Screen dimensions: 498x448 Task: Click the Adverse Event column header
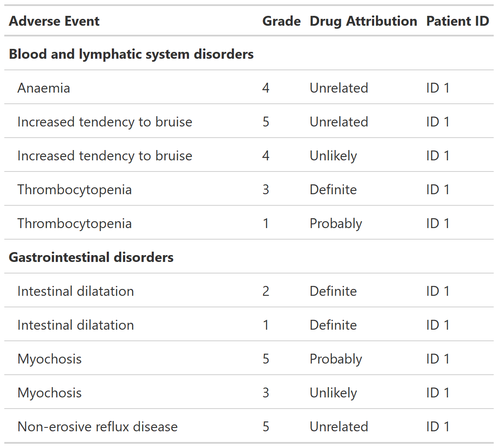tap(54, 21)
